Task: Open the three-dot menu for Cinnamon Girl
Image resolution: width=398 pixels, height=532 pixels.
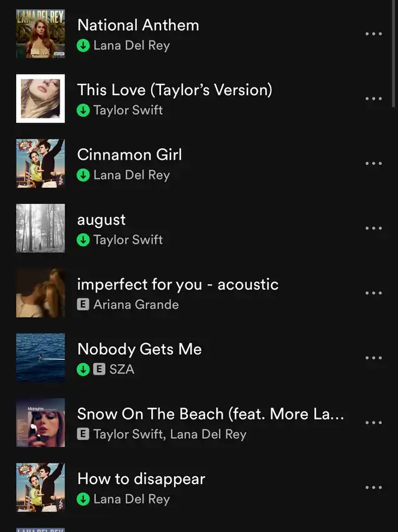Action: [373, 163]
